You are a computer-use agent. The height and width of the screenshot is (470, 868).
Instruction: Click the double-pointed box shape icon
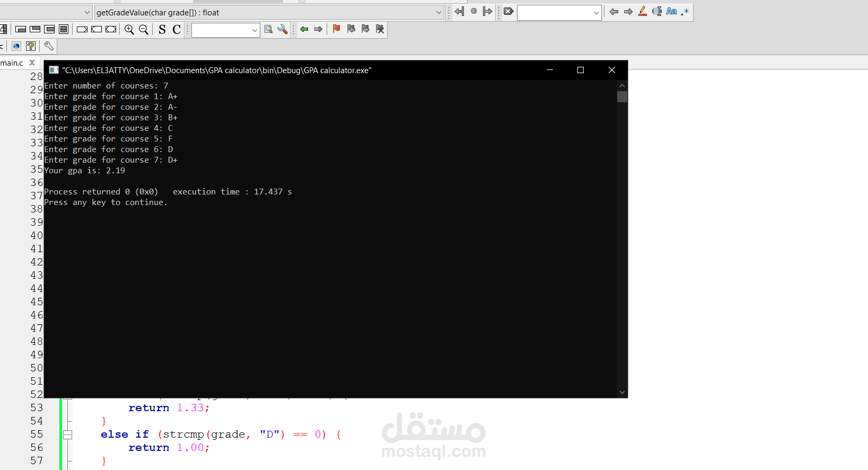tap(111, 30)
